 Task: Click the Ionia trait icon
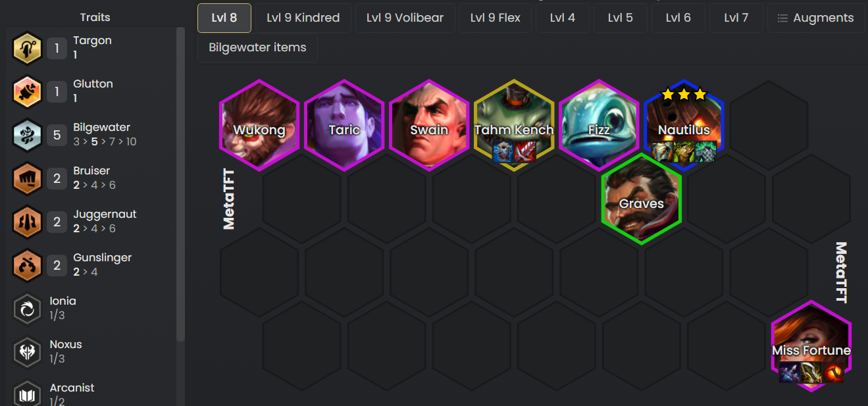click(x=28, y=309)
